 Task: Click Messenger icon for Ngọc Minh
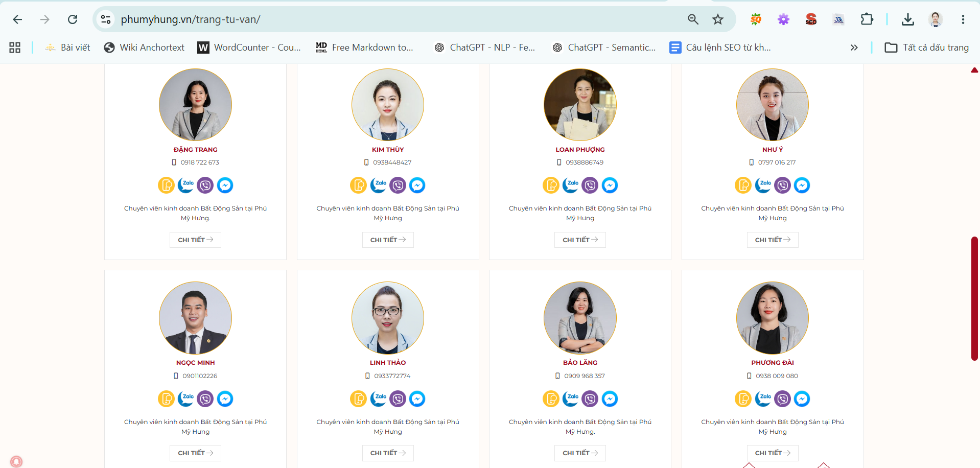click(225, 399)
